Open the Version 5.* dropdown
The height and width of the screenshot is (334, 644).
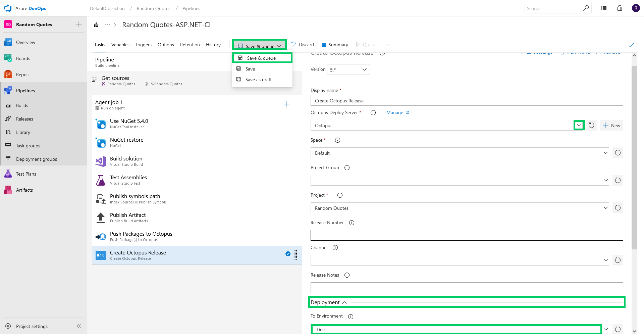348,69
